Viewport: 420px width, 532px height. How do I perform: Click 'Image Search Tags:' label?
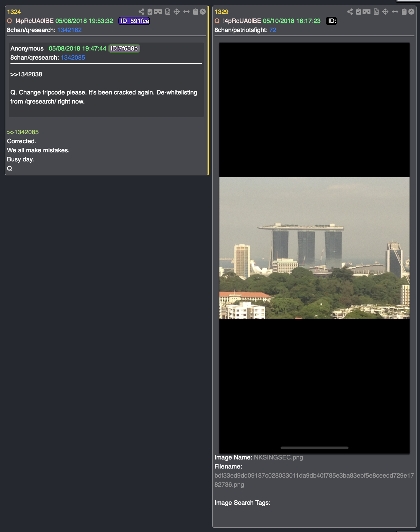coord(242,503)
